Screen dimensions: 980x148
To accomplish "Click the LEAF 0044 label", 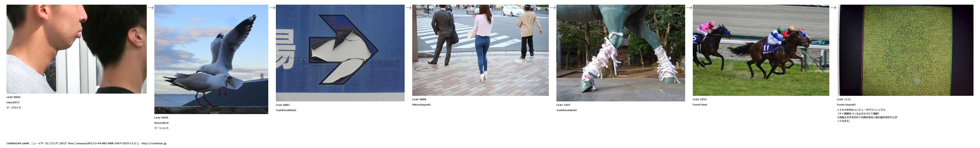I will tap(161, 118).
